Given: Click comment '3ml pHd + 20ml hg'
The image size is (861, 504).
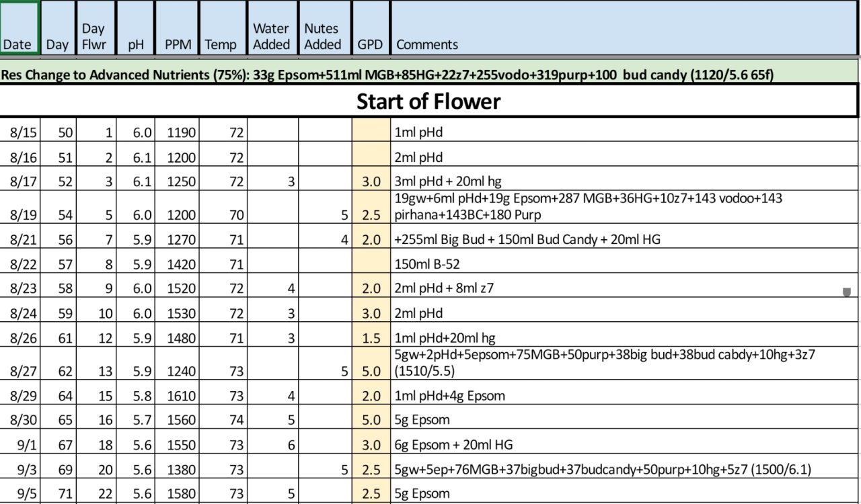Looking at the screenshot, I should tap(448, 181).
